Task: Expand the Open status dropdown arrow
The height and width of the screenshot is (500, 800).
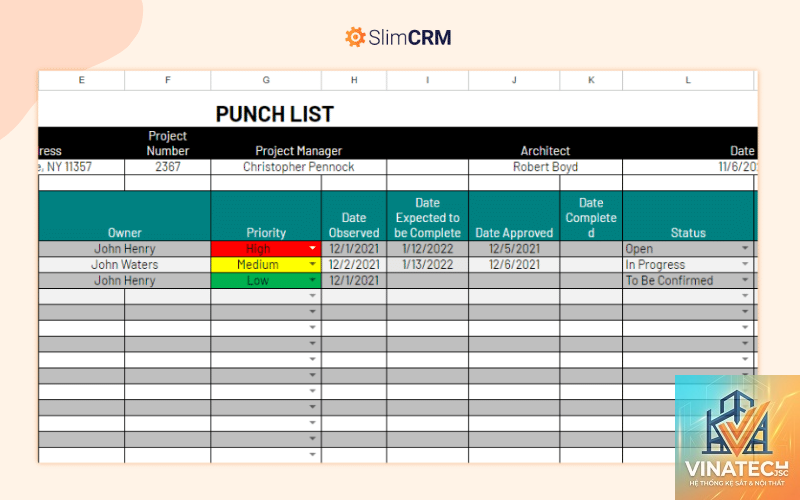Action: coord(745,248)
